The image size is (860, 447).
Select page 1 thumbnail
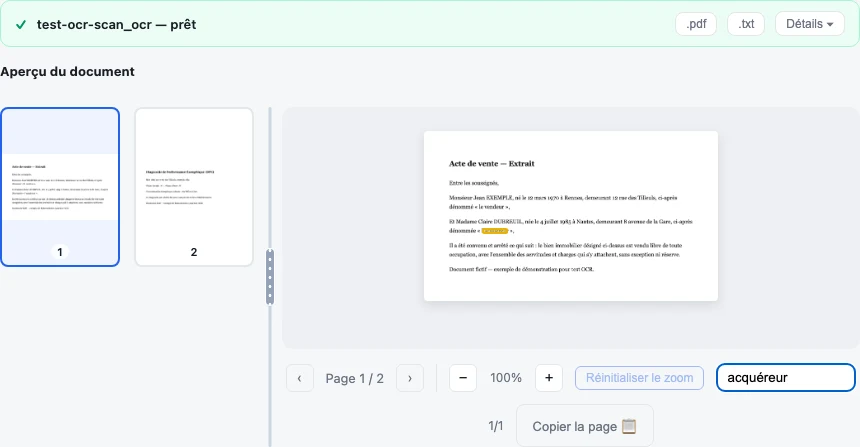coord(60,187)
